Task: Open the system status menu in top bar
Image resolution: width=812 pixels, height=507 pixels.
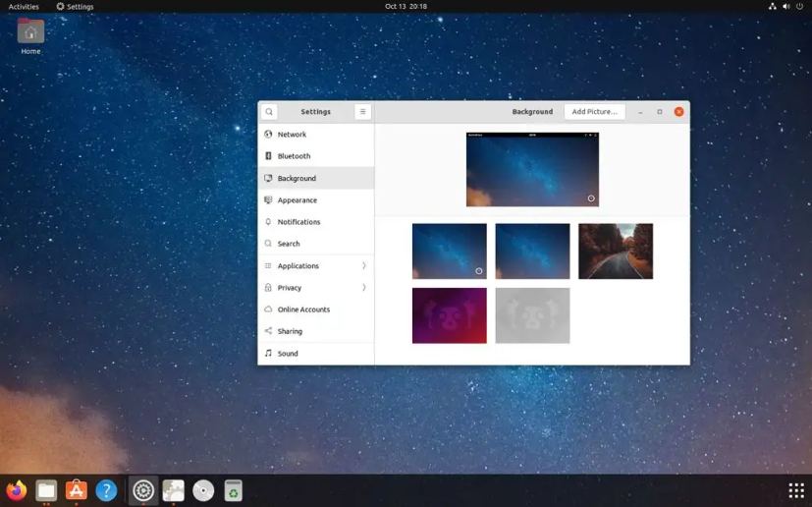Action: point(785,7)
